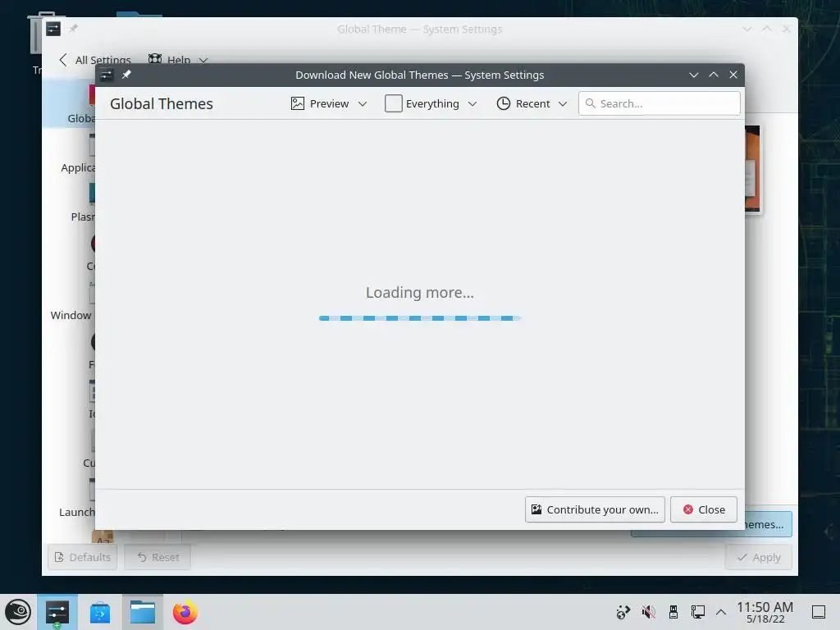
Task: Open the Preview view mode dropdown
Action: point(328,103)
